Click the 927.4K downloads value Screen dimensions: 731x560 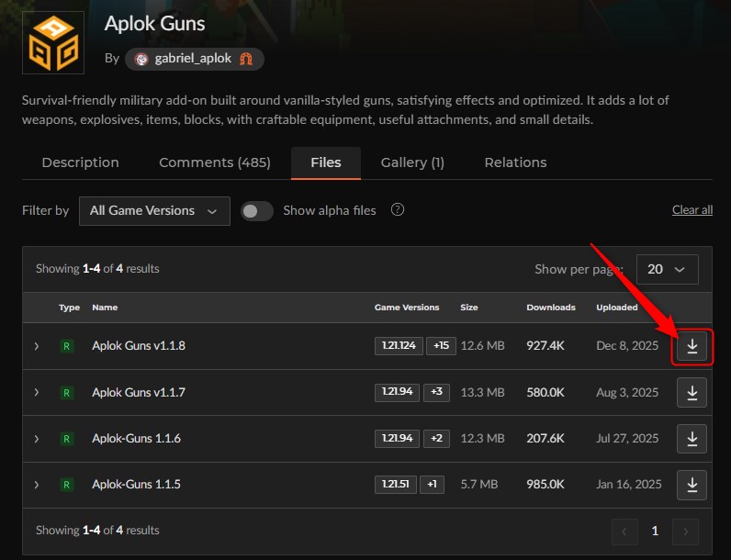coord(545,346)
